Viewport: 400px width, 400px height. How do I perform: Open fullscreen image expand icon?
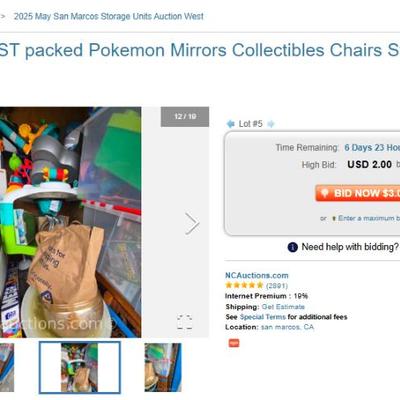184,322
